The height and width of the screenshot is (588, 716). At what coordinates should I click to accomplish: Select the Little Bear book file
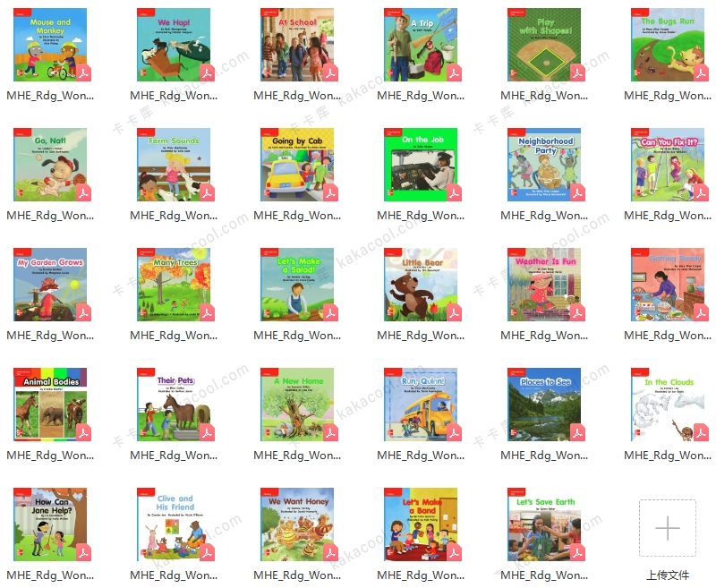[422, 285]
